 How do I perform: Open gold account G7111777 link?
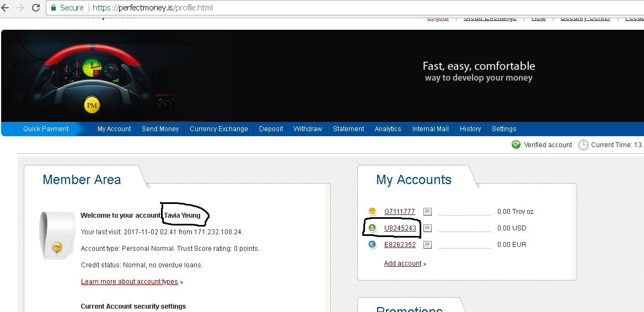pyautogui.click(x=400, y=212)
